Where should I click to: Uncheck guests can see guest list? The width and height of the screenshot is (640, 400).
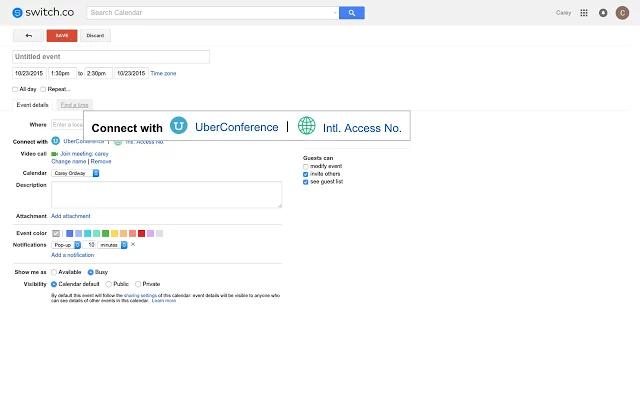click(306, 182)
